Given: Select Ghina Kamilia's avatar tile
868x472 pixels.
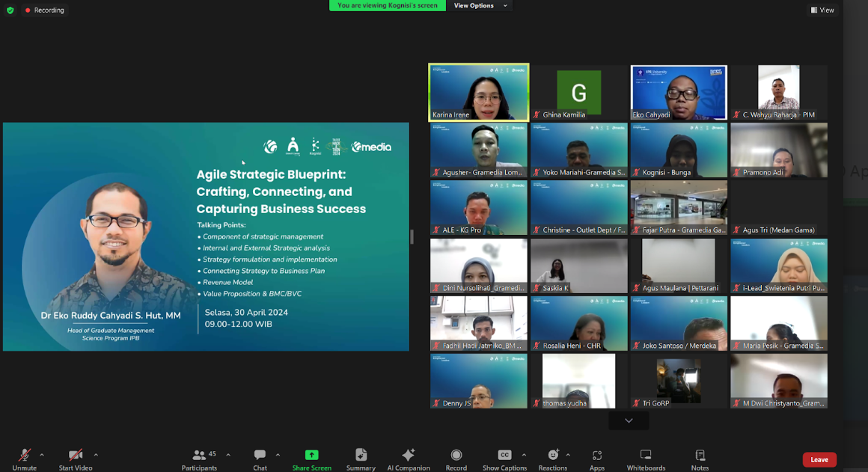Looking at the screenshot, I should coord(579,93).
